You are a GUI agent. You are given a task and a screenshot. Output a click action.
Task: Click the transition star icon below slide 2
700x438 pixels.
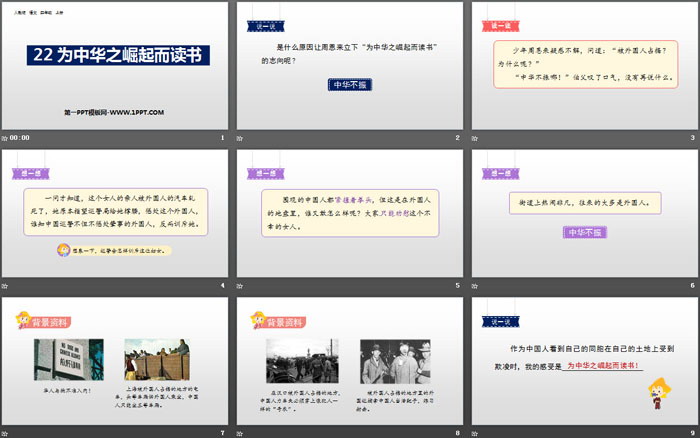[242, 138]
